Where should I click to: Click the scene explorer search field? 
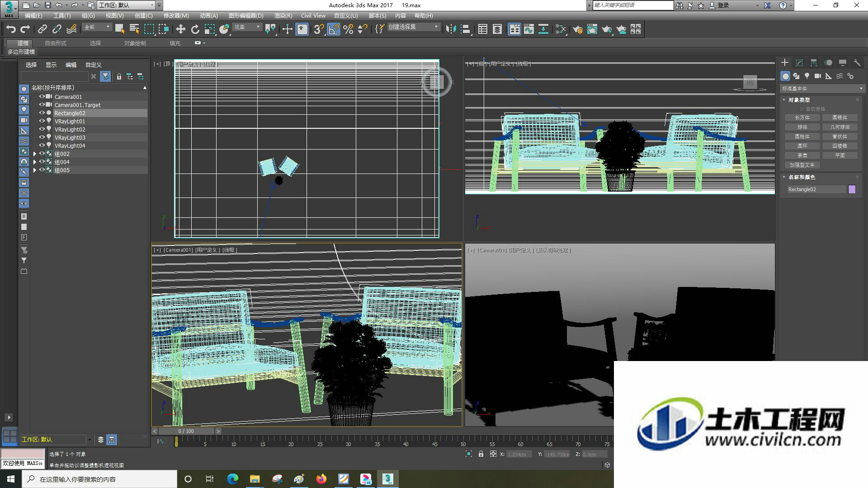point(55,76)
